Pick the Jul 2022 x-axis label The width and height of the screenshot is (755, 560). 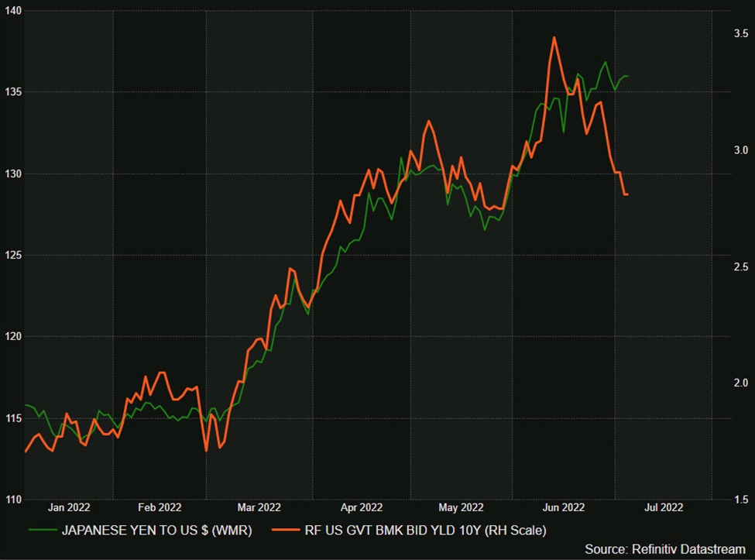[664, 508]
